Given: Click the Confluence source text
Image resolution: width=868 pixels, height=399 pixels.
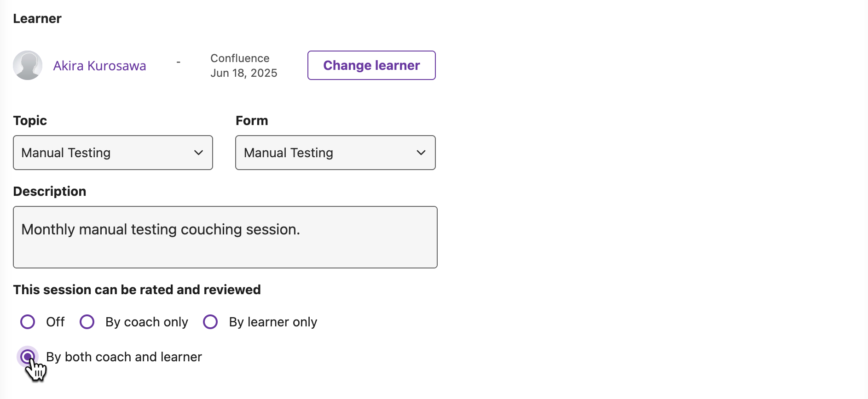Looking at the screenshot, I should 240,58.
